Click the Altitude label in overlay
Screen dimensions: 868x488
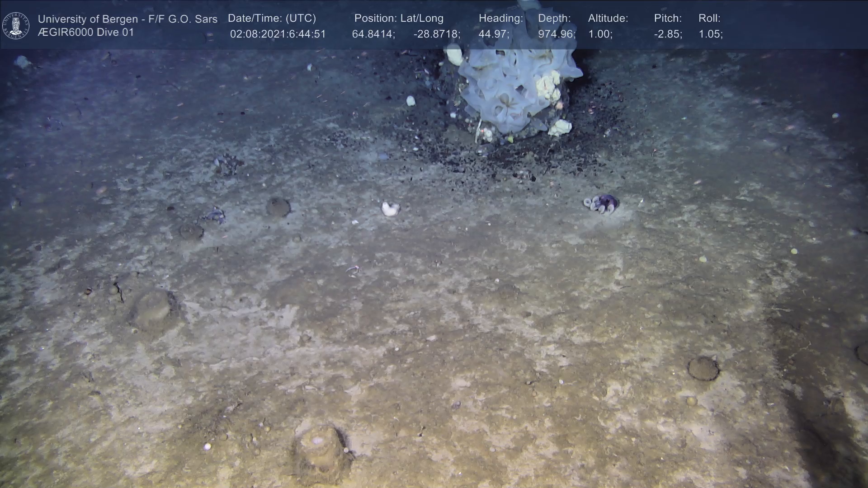click(608, 19)
